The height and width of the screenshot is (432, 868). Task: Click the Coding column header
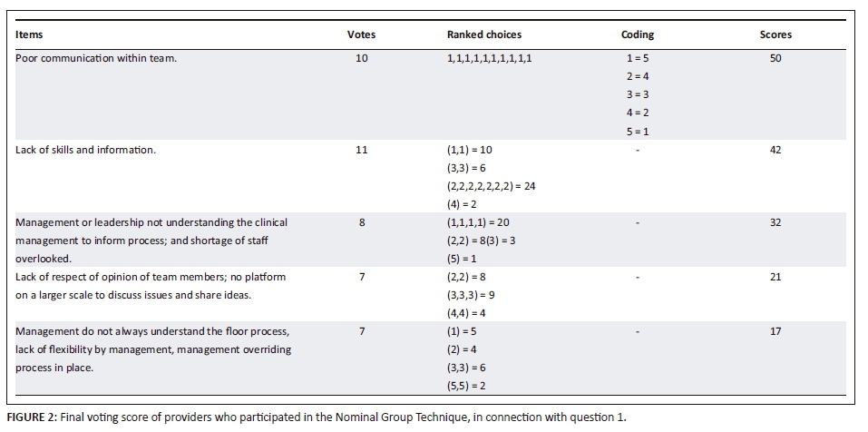(x=638, y=34)
